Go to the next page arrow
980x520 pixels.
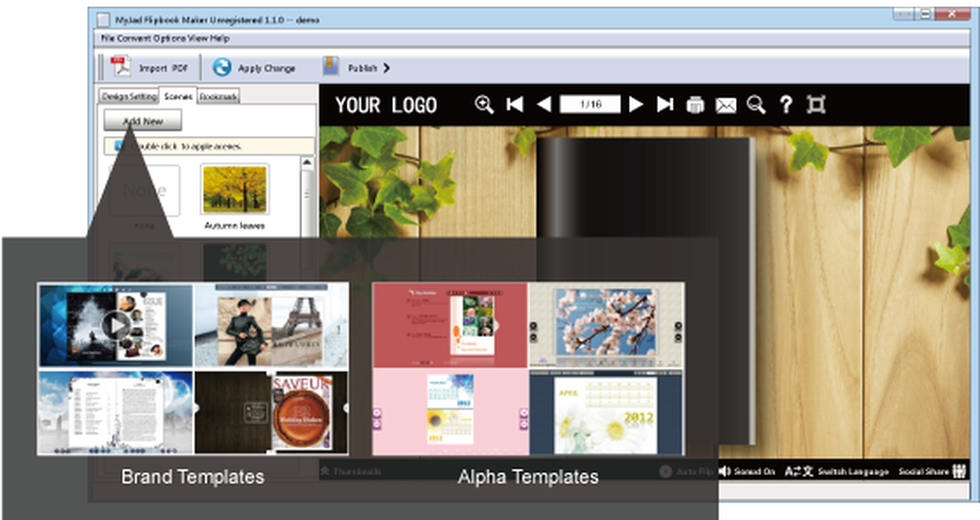tap(636, 104)
